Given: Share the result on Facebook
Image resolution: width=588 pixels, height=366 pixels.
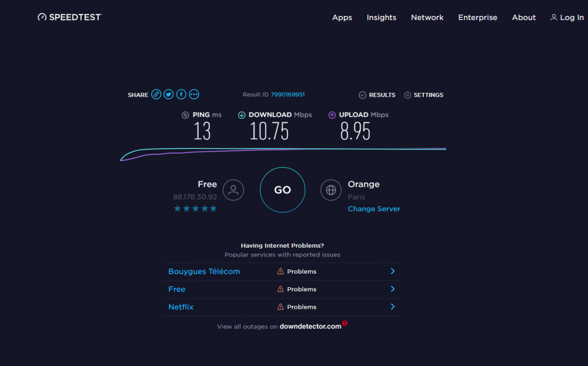Looking at the screenshot, I should click(181, 94).
